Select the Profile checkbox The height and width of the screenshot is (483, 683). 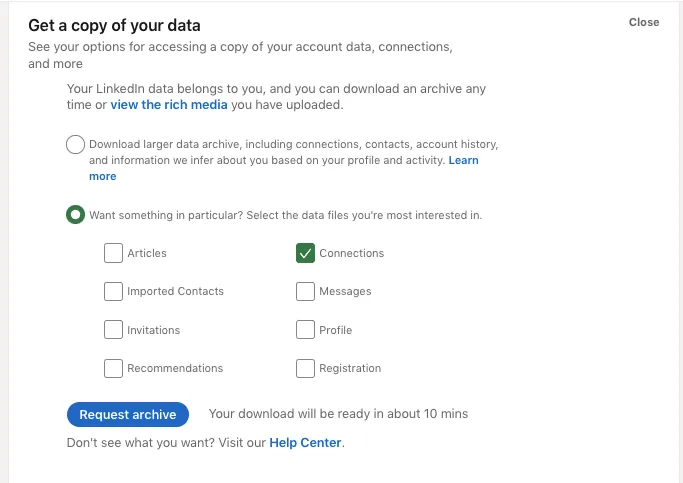[305, 330]
